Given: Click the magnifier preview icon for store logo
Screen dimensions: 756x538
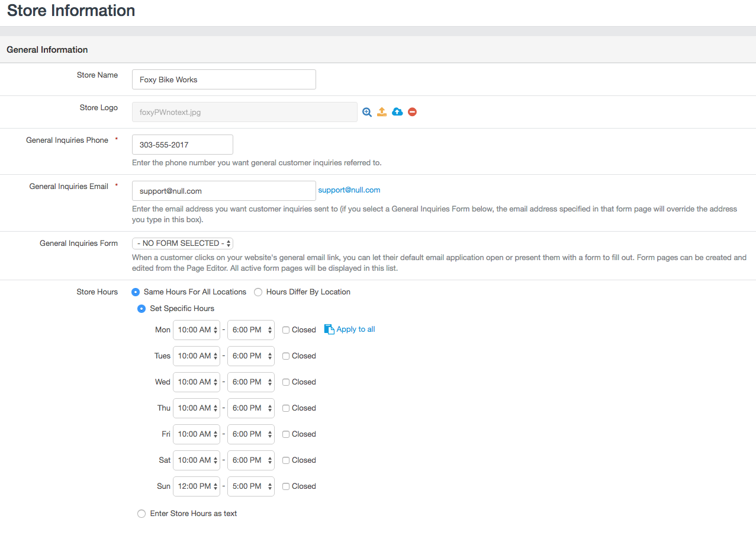Looking at the screenshot, I should click(x=367, y=112).
